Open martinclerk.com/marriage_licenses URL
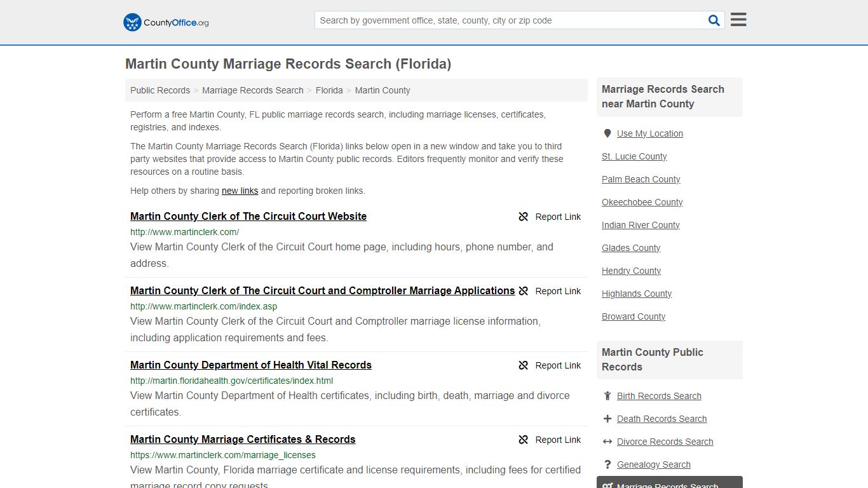The height and width of the screenshot is (488, 868). tap(223, 455)
